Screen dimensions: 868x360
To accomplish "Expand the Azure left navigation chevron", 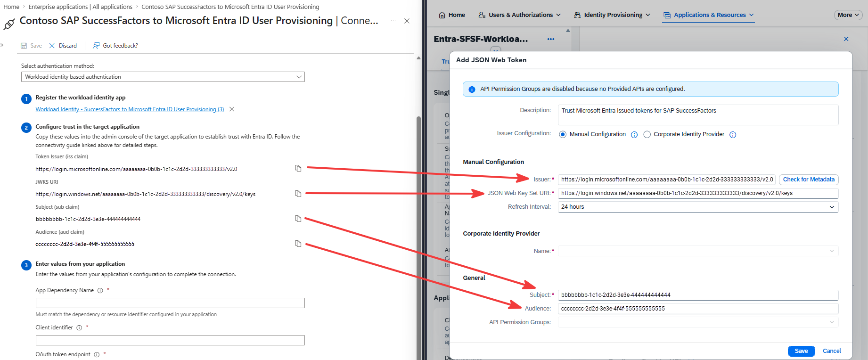I will 2,45.
